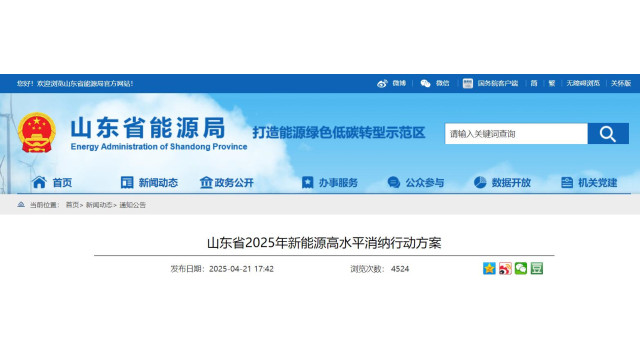Focus the keyword search box (请输入关键词查询)
This screenshot has width=640, height=360.
[x=516, y=133]
